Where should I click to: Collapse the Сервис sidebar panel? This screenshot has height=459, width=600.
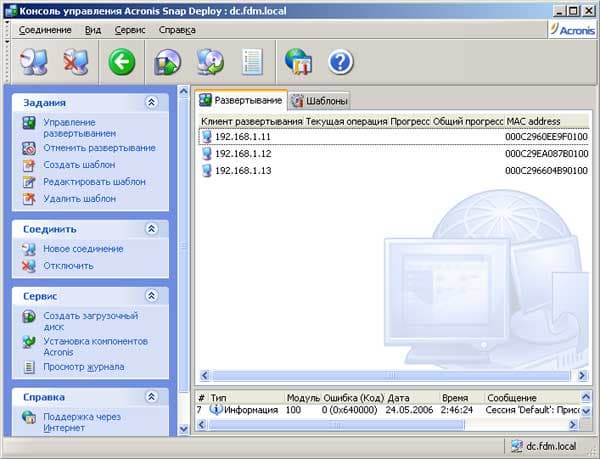152,296
